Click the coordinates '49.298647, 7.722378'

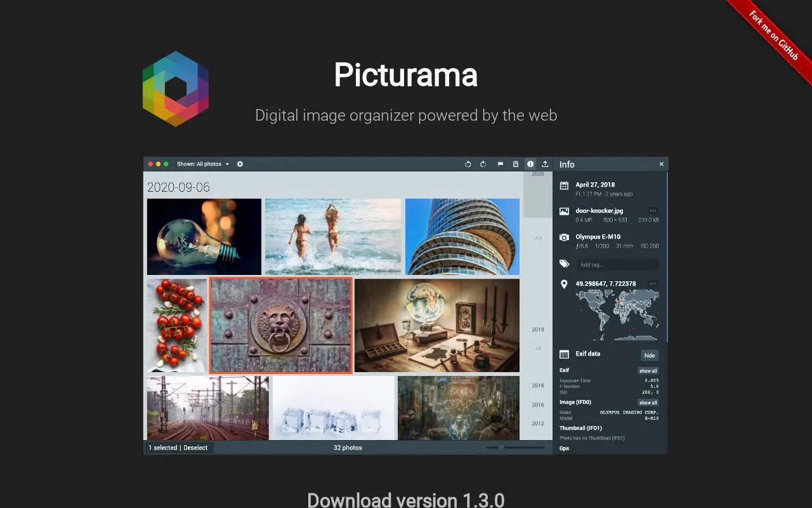click(x=606, y=283)
